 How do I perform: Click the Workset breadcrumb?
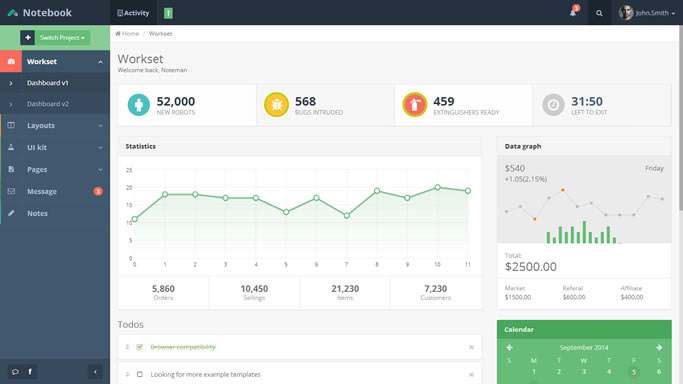point(160,34)
